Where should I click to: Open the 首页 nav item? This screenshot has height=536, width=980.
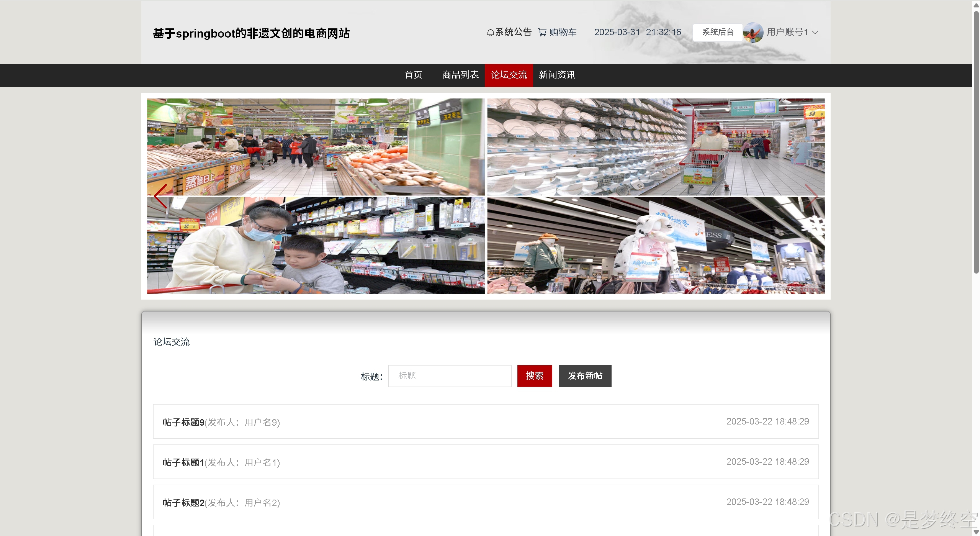413,75
